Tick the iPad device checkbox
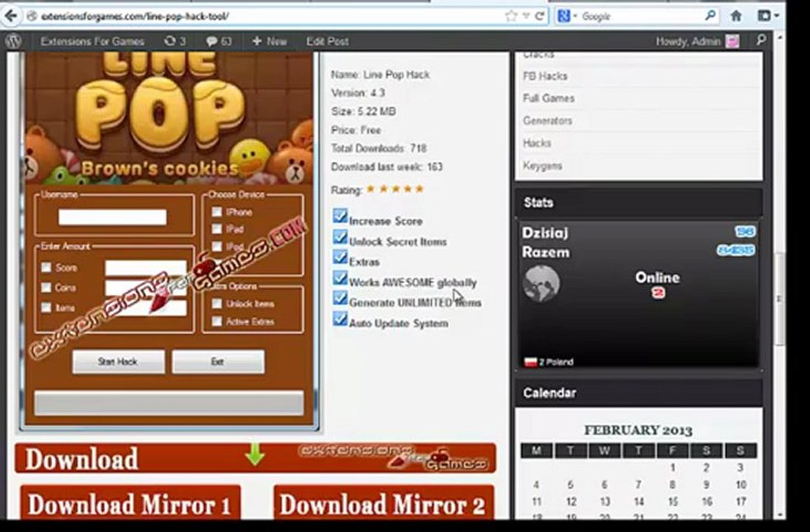 click(x=217, y=229)
